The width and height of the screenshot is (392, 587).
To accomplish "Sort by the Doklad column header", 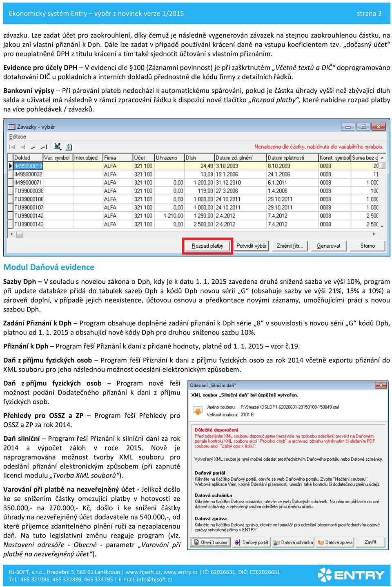I will 28,157.
